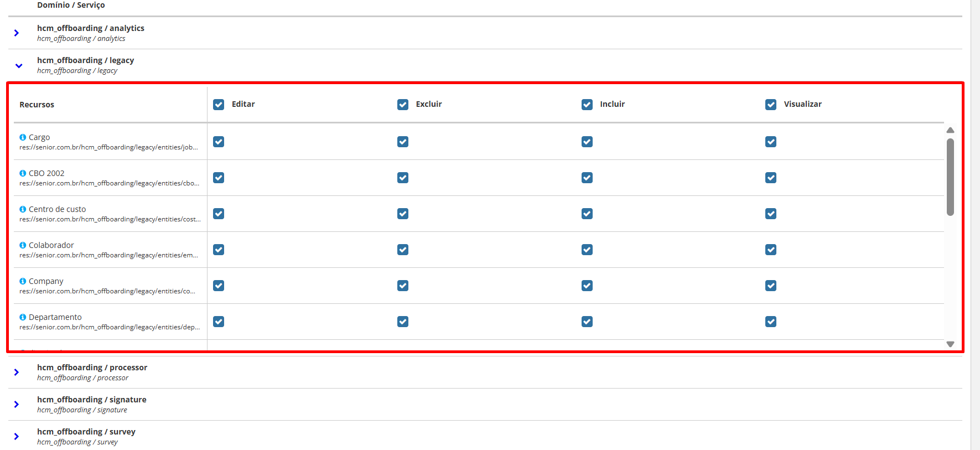The width and height of the screenshot is (980, 450).
Task: Click the info icon beside Centro de custo
Action: 23,209
